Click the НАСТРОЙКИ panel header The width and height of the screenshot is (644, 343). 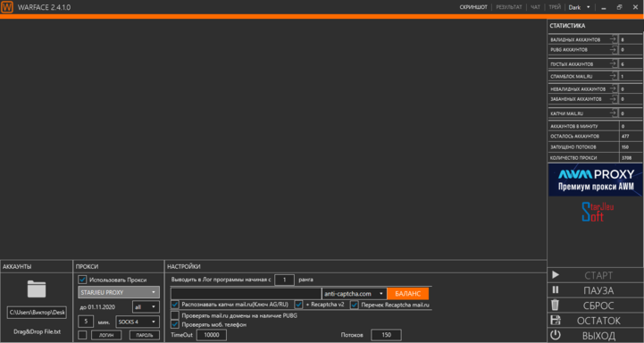click(x=184, y=266)
